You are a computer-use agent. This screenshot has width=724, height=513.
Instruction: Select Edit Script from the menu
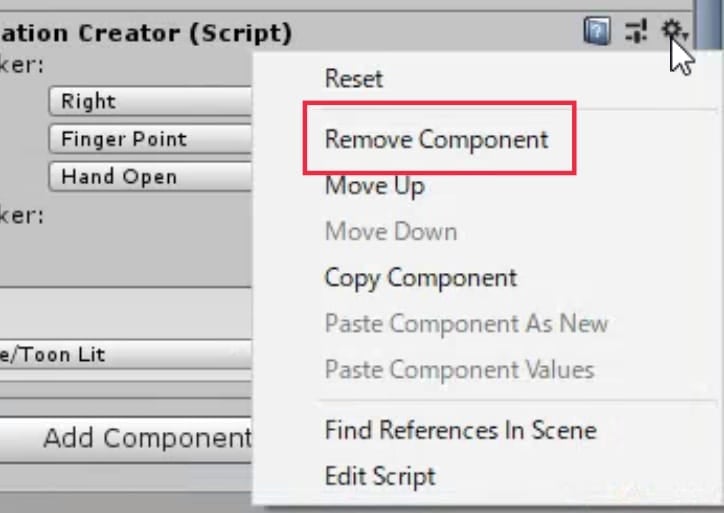pos(380,477)
